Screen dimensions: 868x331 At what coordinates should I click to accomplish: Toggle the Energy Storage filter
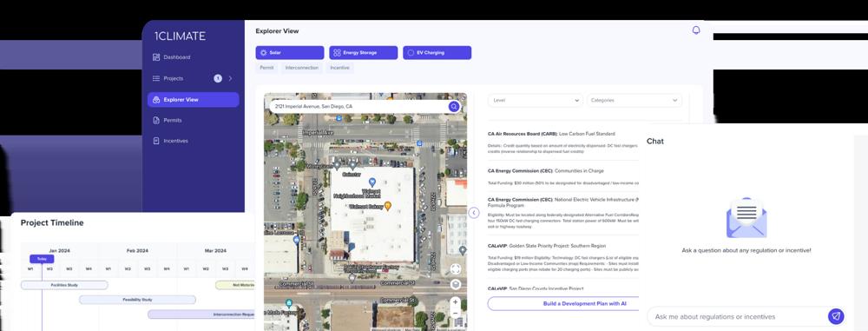(363, 53)
